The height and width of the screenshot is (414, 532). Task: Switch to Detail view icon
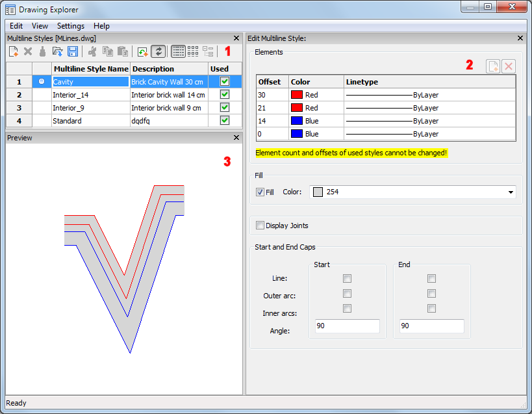(179, 51)
